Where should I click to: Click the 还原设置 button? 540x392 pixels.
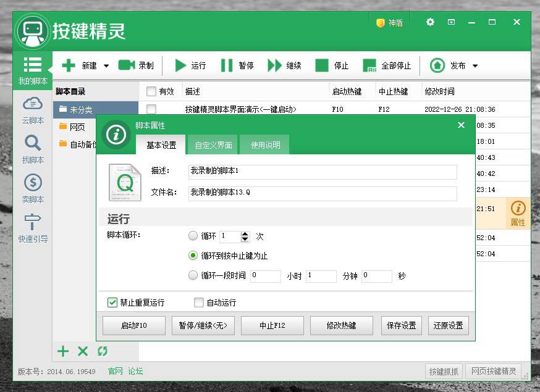point(449,325)
